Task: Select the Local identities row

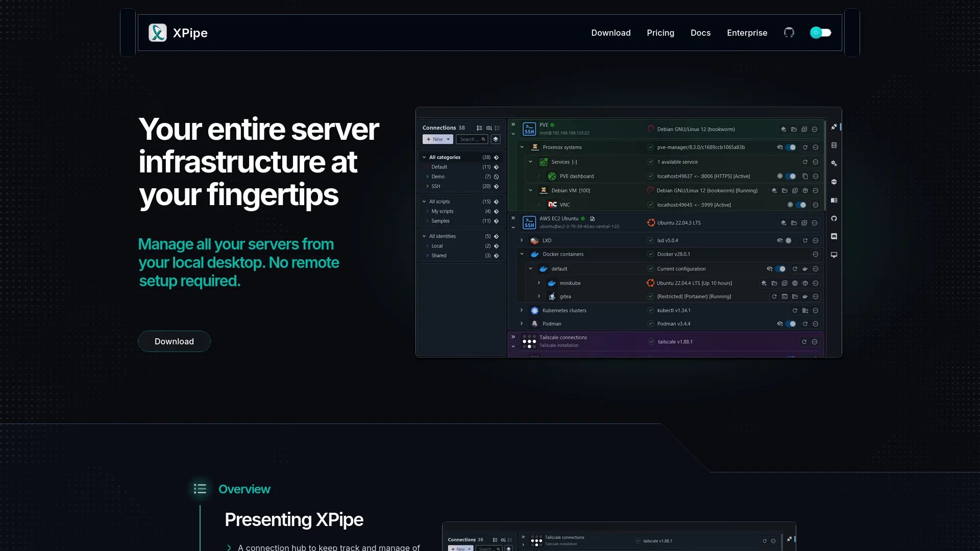Action: click(x=461, y=246)
